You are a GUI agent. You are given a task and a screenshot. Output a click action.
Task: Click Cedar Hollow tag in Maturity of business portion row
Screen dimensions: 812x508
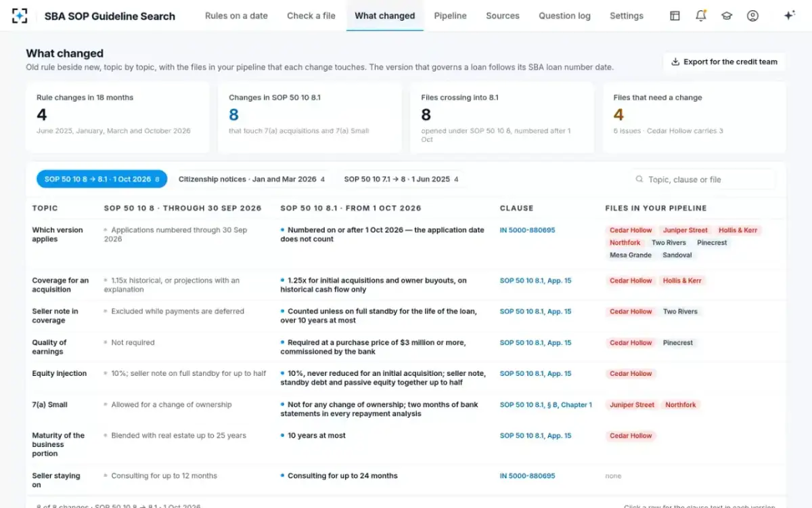pos(631,436)
